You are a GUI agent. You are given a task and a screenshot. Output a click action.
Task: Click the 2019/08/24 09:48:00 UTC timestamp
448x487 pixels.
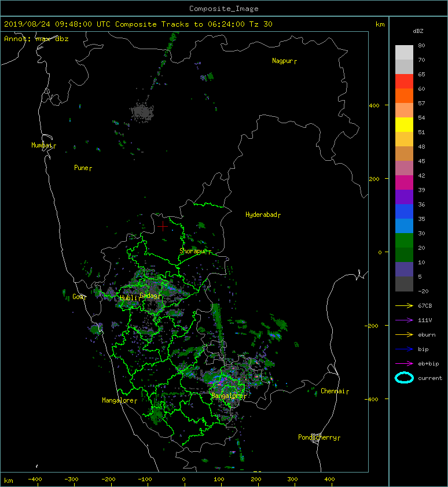pos(57,24)
